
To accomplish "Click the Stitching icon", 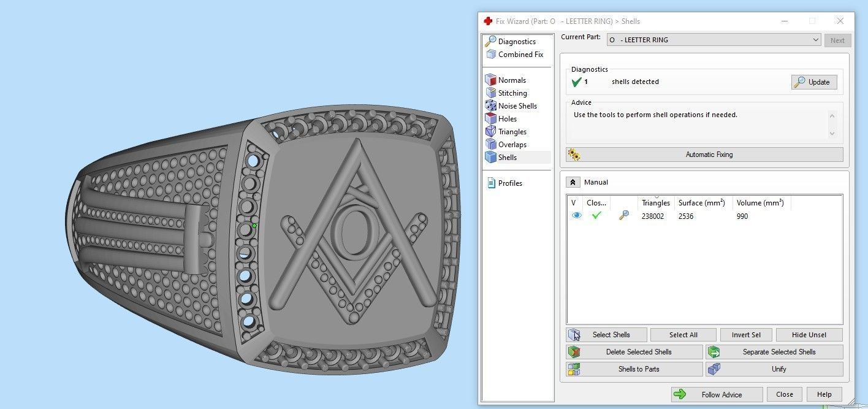I will pyautogui.click(x=490, y=93).
